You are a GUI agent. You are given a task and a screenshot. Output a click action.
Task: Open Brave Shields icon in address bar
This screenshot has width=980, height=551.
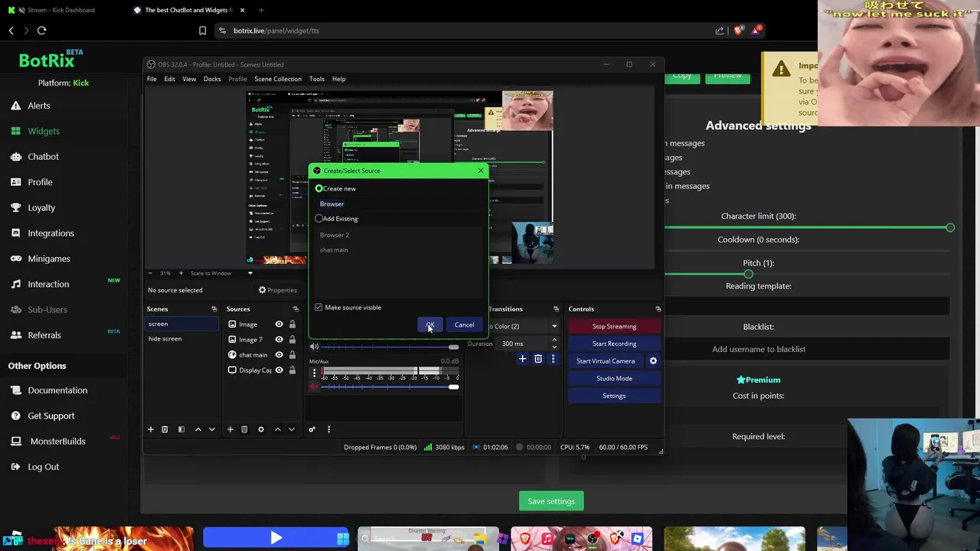pos(738,31)
